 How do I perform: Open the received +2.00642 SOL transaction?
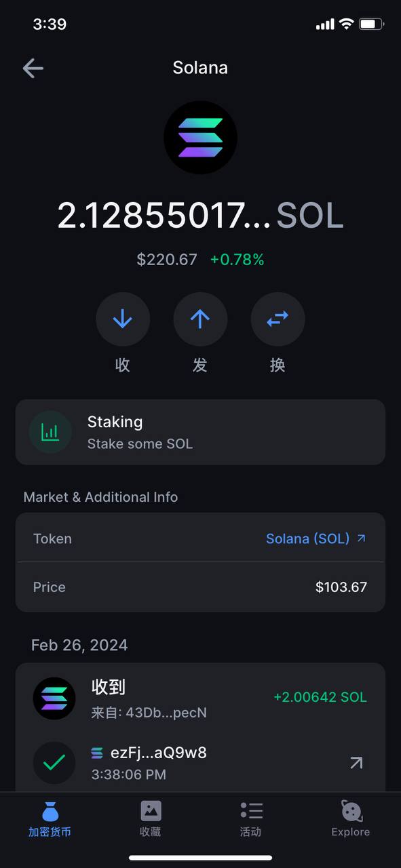(200, 698)
